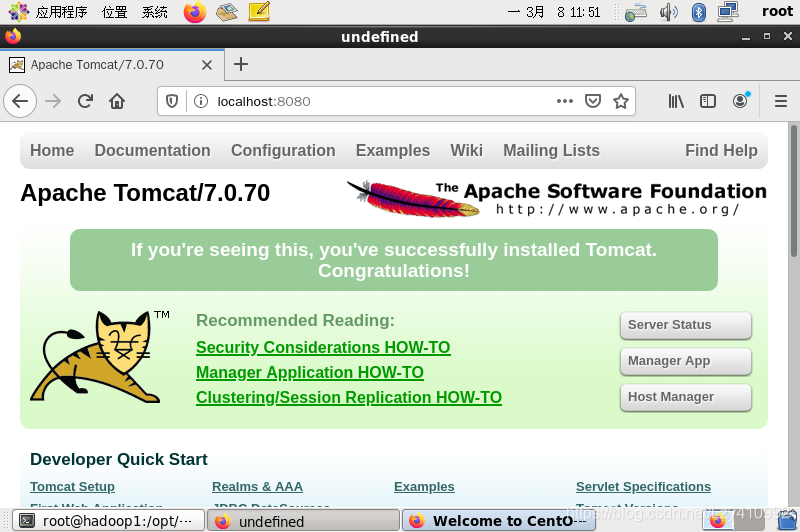Open Manager Application HOW-TO link
Screen dimensions: 800x532
tap(310, 372)
